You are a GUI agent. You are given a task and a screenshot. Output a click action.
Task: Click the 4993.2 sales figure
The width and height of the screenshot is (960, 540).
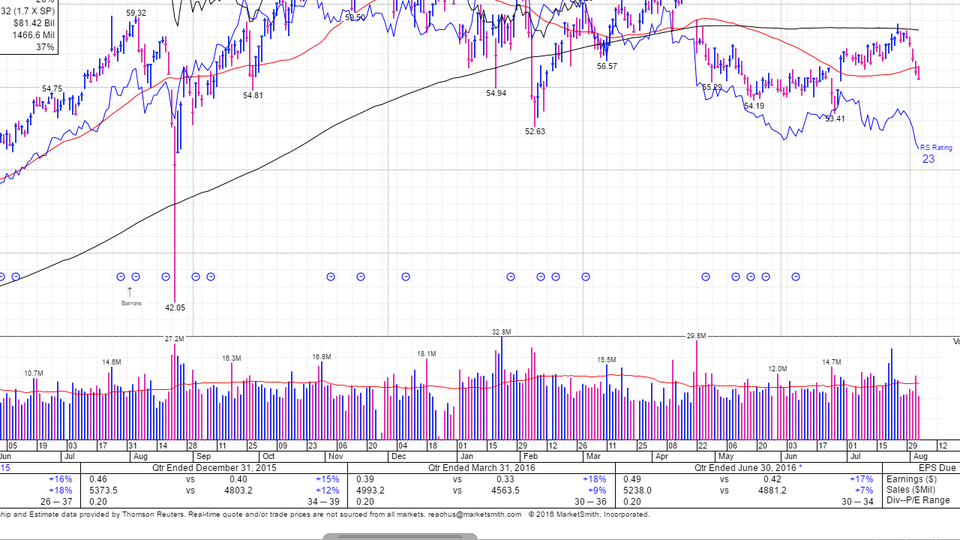(370, 490)
